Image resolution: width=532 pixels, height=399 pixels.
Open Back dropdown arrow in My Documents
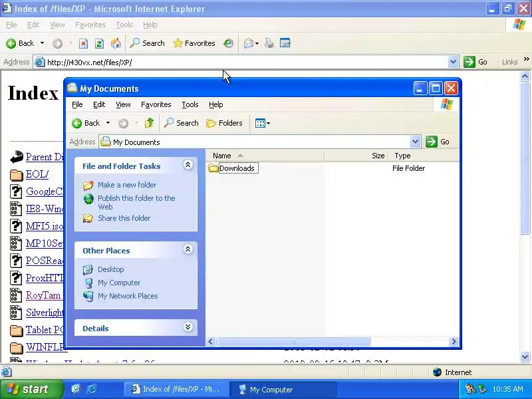[108, 123]
